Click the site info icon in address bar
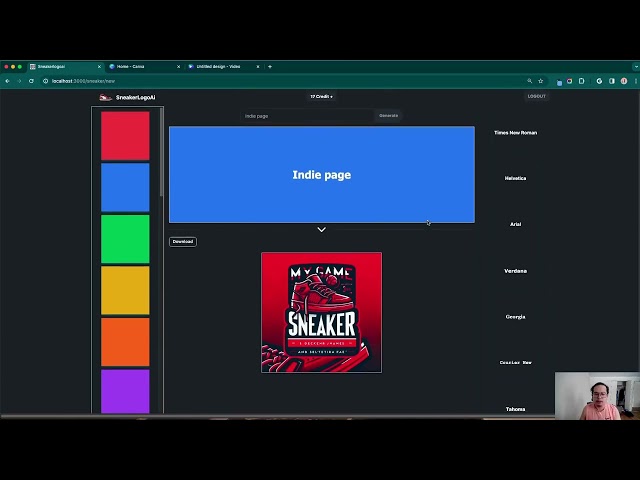 click(45, 81)
